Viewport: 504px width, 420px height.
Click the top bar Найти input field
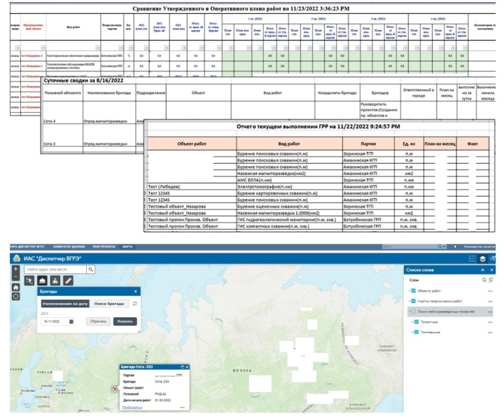coord(409,246)
